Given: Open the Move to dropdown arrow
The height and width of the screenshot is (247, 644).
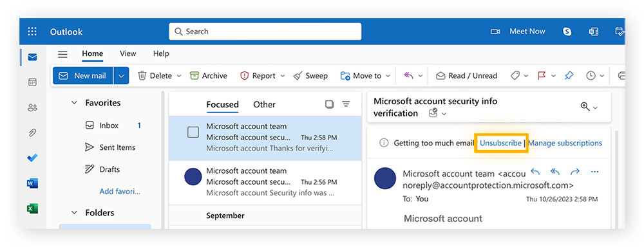Looking at the screenshot, I should pos(388,76).
